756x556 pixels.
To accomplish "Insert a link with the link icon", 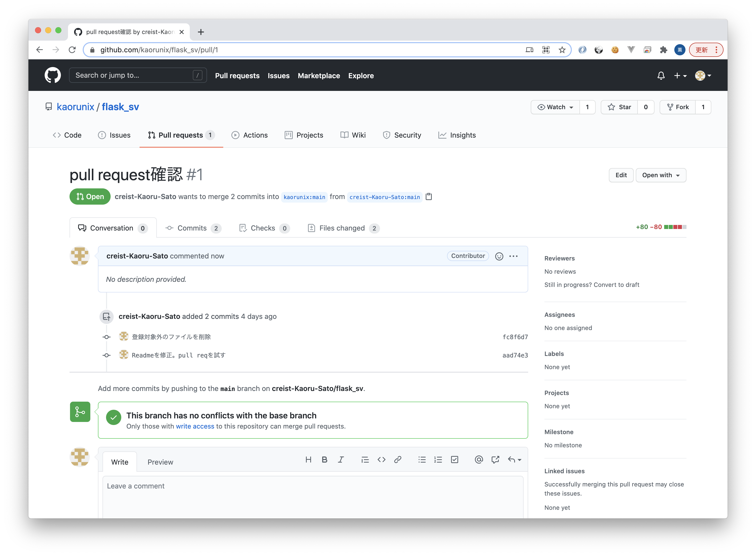I will pos(398,460).
